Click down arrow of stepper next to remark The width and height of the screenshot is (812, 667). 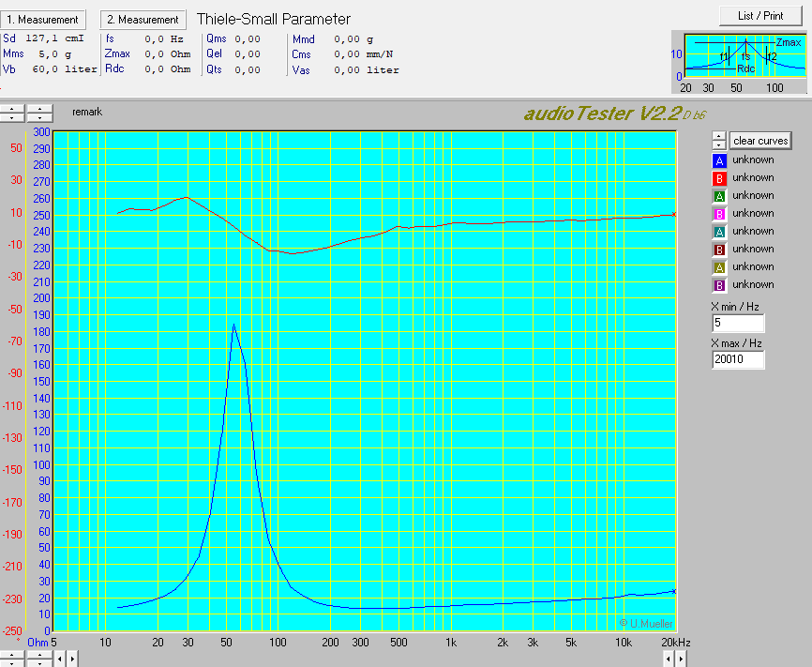[x=39, y=117]
